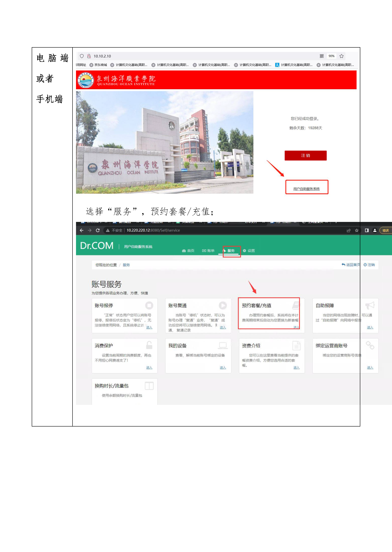Click the 90% zoom level indicator
This screenshot has width=392, height=552.
coord(331,56)
